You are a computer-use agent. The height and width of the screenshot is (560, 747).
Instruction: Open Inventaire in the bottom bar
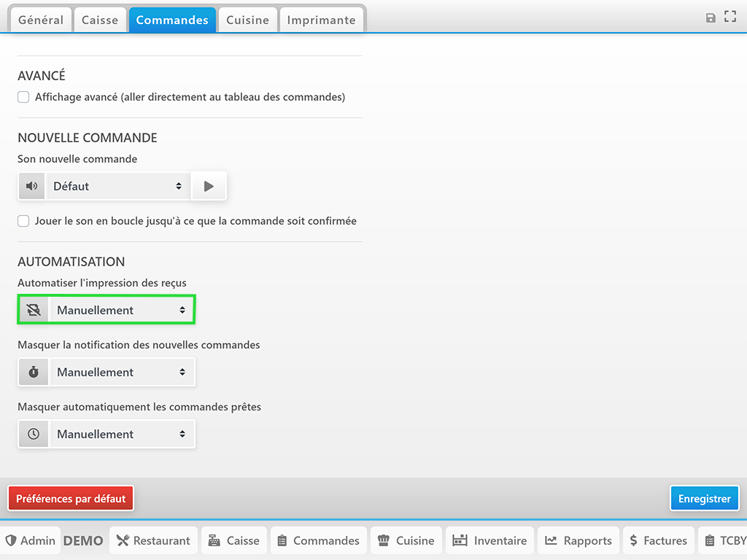(489, 540)
